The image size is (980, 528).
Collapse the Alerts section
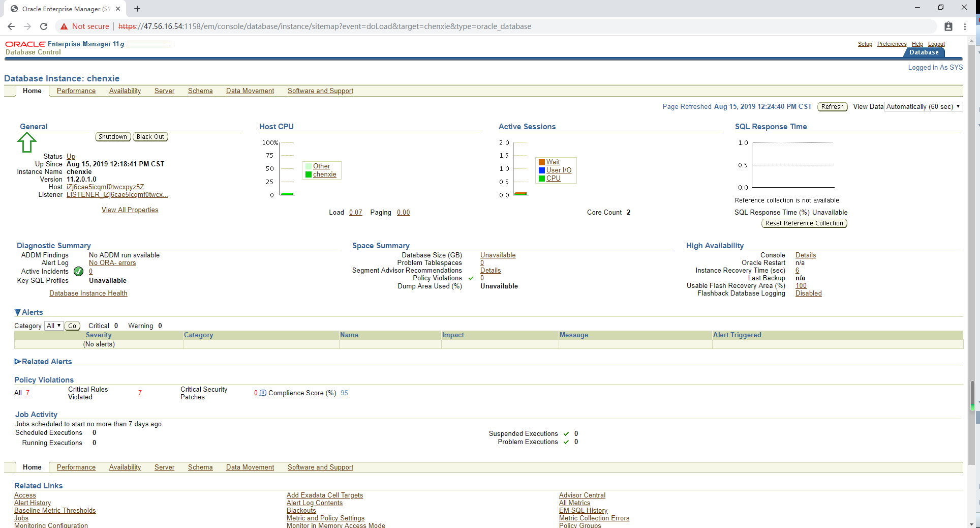pyautogui.click(x=18, y=312)
